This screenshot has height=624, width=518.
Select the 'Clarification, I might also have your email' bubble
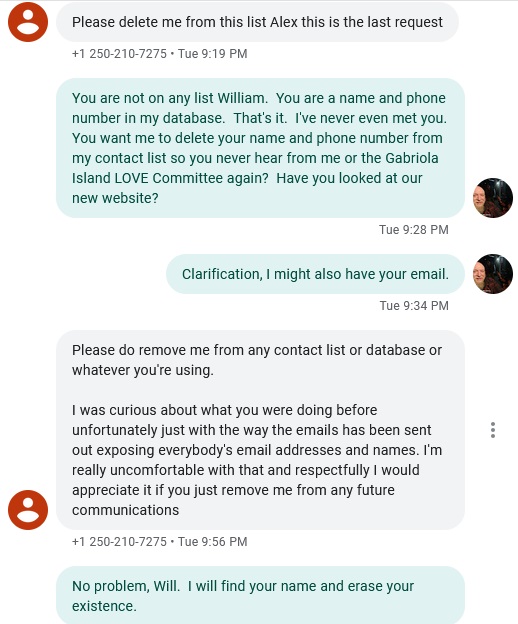coord(315,274)
